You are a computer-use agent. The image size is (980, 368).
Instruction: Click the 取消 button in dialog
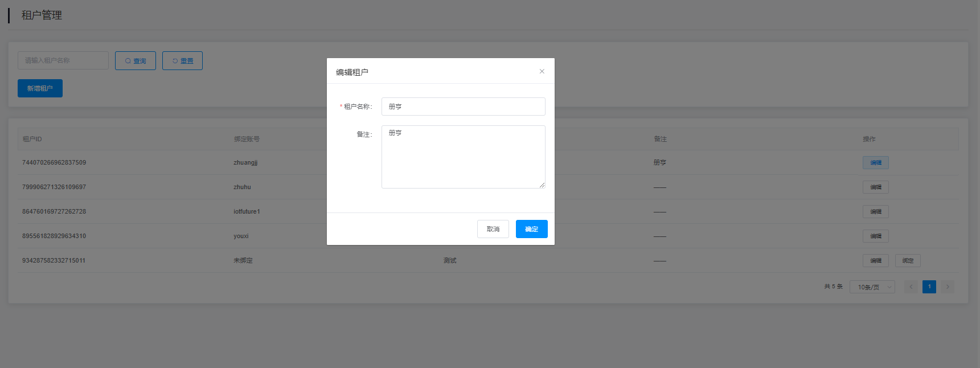click(493, 229)
